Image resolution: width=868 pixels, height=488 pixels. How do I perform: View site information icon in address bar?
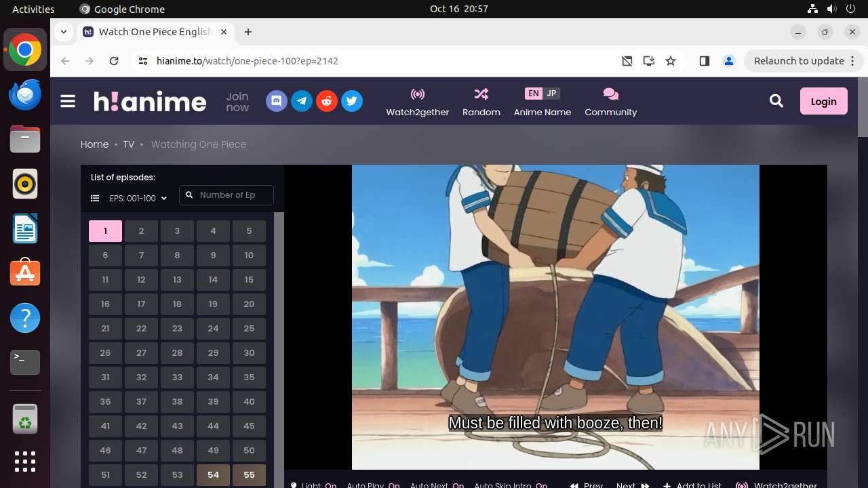142,61
